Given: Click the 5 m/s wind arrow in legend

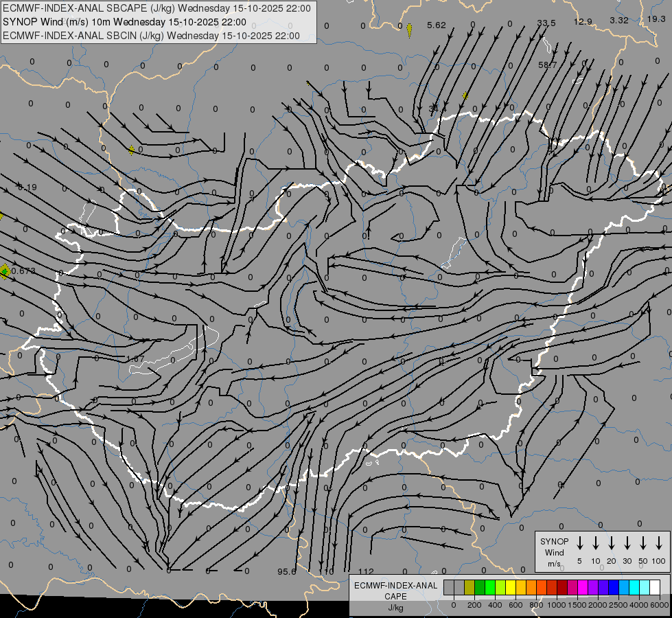Looking at the screenshot, I should [x=579, y=542].
